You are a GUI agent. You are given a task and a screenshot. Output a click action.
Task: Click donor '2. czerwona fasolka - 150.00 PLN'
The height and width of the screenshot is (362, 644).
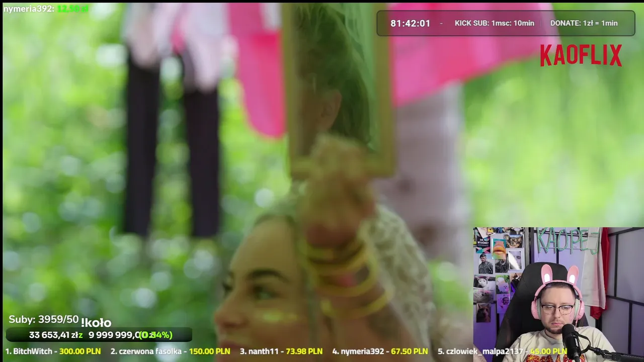click(170, 351)
